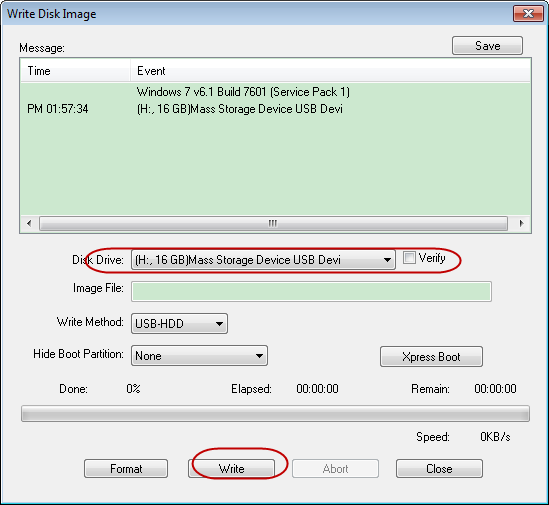Click the message list left scroll arrow
The width and height of the screenshot is (549, 505).
pos(29,223)
